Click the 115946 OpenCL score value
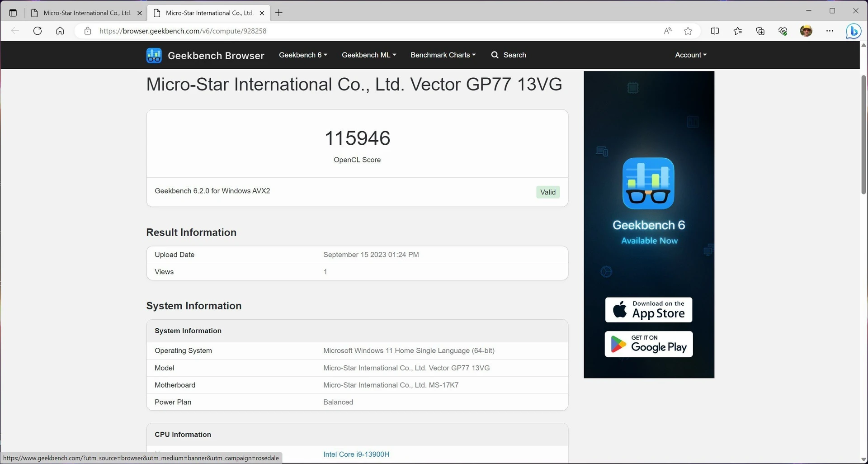The height and width of the screenshot is (464, 868). [357, 138]
